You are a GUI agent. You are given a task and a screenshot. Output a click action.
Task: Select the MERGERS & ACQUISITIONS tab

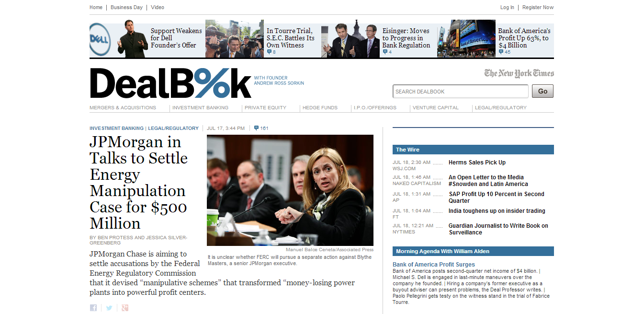(125, 107)
